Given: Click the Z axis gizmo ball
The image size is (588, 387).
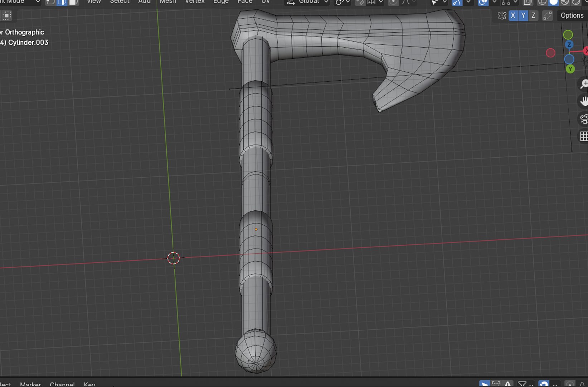Looking at the screenshot, I should click(569, 45).
